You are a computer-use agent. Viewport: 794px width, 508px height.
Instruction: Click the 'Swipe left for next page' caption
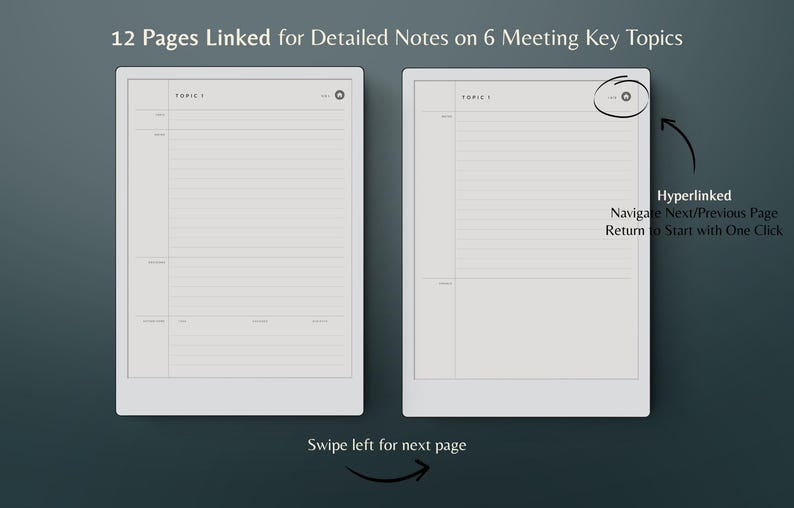pyautogui.click(x=387, y=445)
